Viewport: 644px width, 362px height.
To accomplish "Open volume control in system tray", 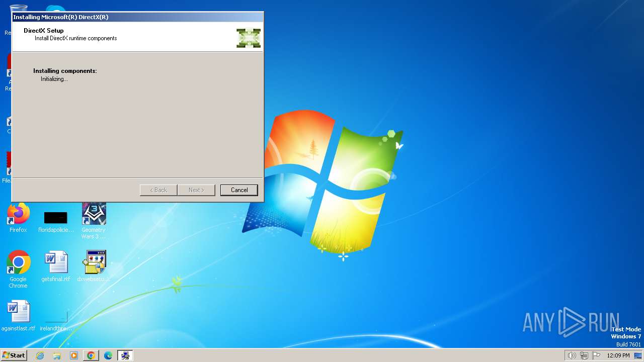I will click(x=572, y=355).
